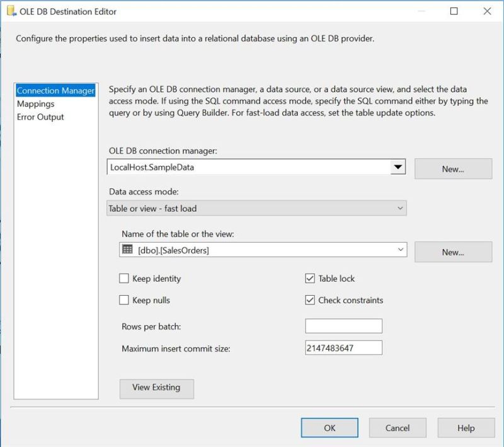Confirm settings with the OK button
The height and width of the screenshot is (447, 504).
click(x=329, y=427)
